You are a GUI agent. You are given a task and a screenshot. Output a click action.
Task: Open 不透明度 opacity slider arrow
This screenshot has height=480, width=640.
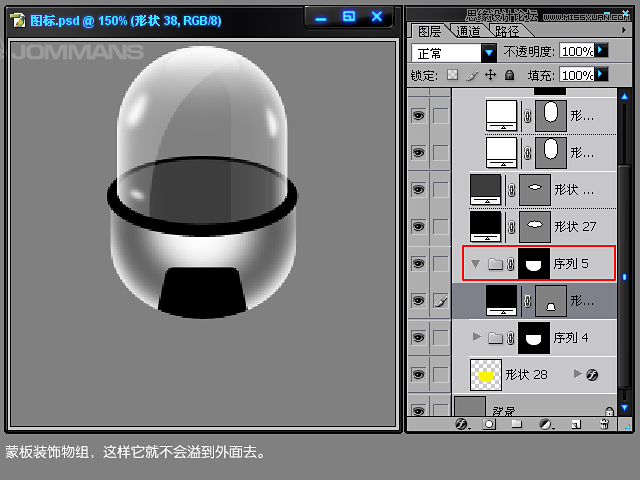click(600, 50)
